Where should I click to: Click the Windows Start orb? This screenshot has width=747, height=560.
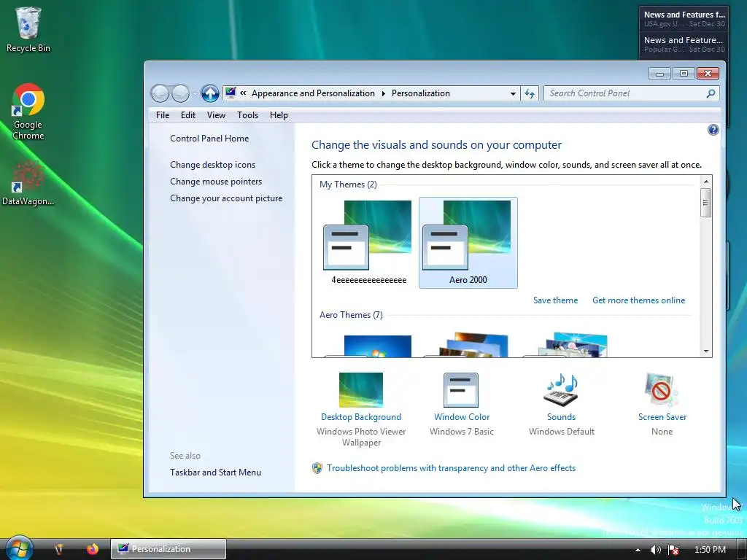[x=18, y=548]
